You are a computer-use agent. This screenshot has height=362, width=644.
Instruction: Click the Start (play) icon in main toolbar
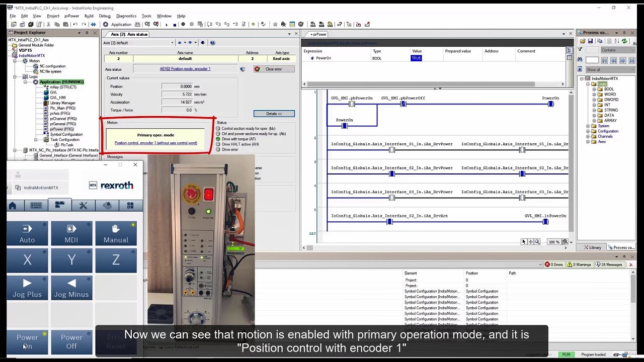coord(167,24)
